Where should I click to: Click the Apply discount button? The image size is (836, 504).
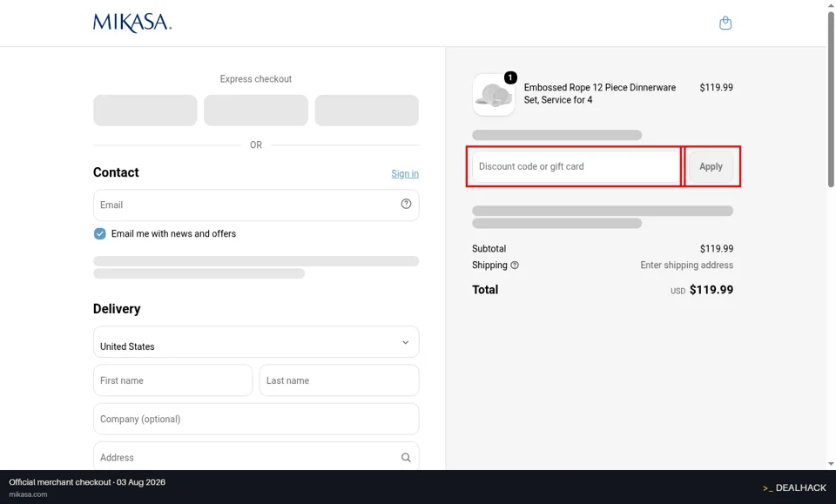tap(711, 166)
